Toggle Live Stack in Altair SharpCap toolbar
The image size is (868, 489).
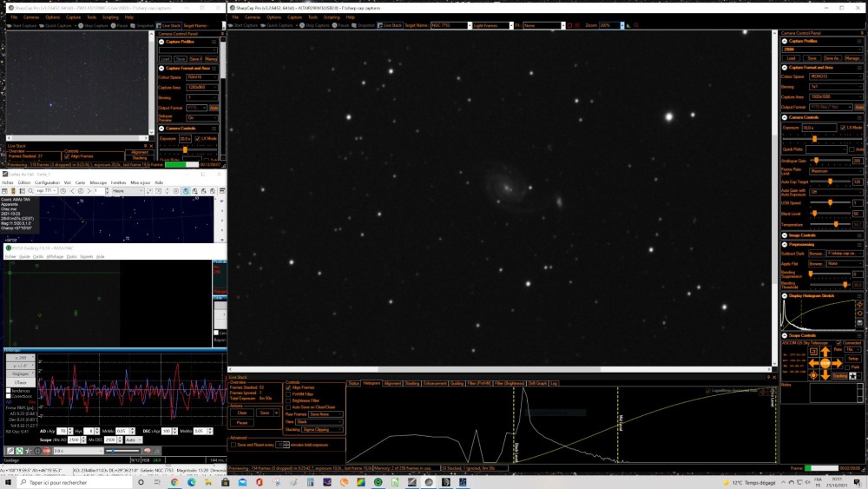coord(390,25)
